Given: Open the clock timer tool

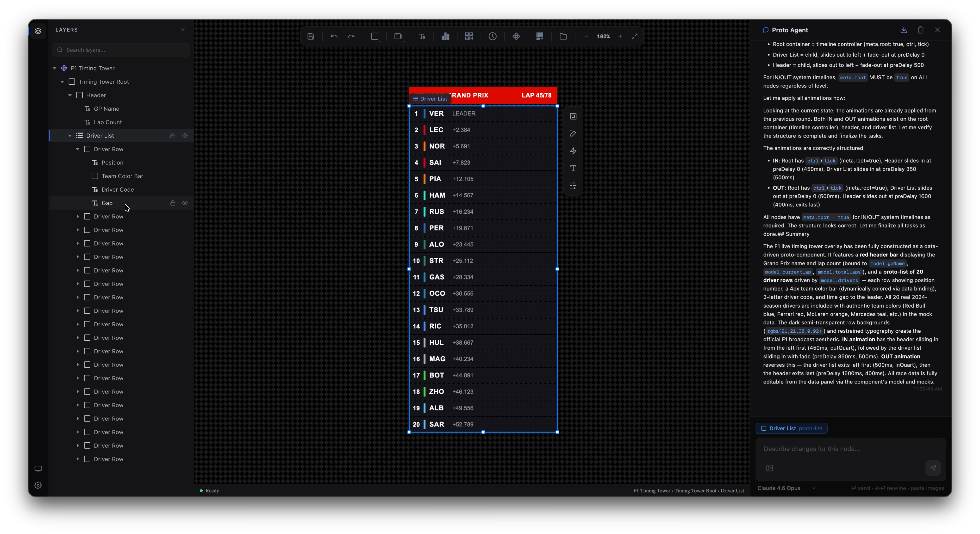Looking at the screenshot, I should 493,37.
